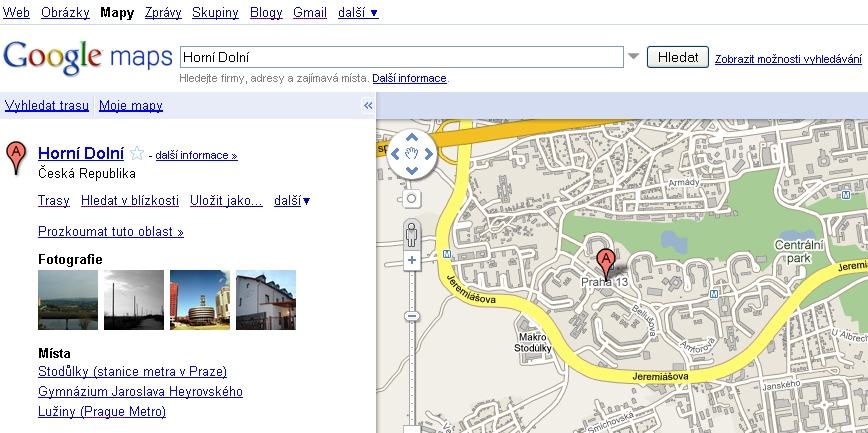The width and height of the screenshot is (868, 433).
Task: Open the Skupiny tab
Action: [x=215, y=12]
